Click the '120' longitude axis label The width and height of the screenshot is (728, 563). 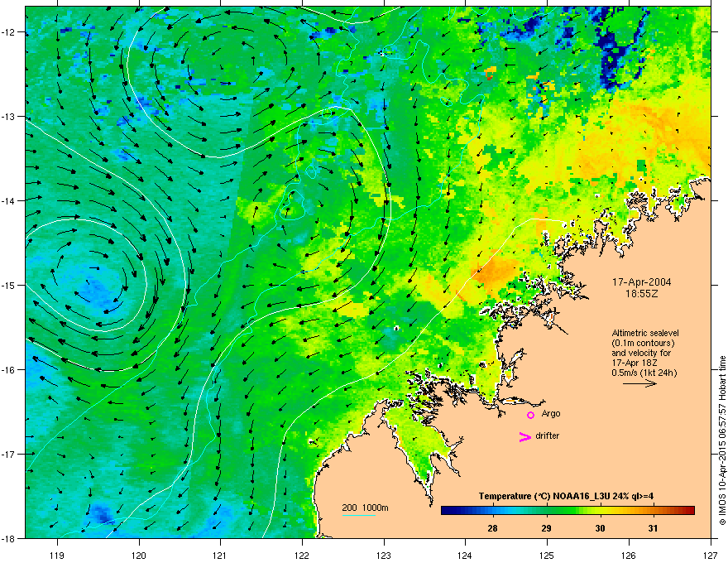pos(139,556)
